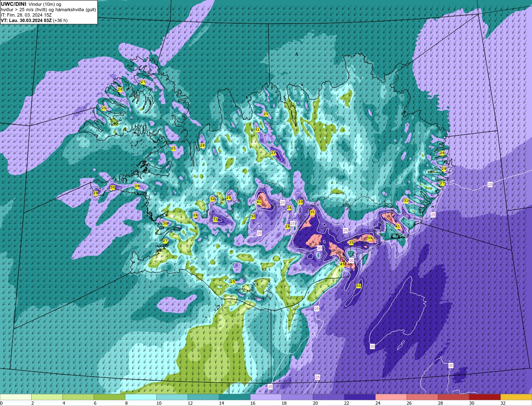Select the 'Vindur (10m) og' header text
The image size is (532, 406).
tap(44, 4)
